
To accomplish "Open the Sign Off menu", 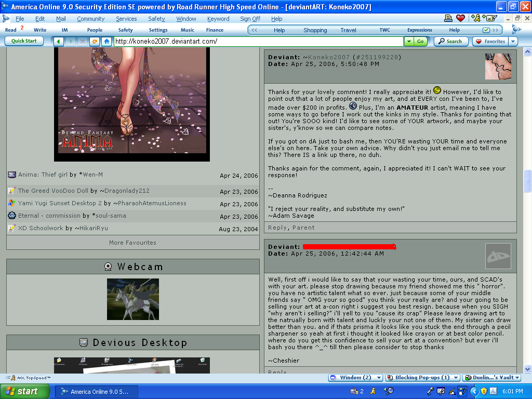I will pos(250,19).
